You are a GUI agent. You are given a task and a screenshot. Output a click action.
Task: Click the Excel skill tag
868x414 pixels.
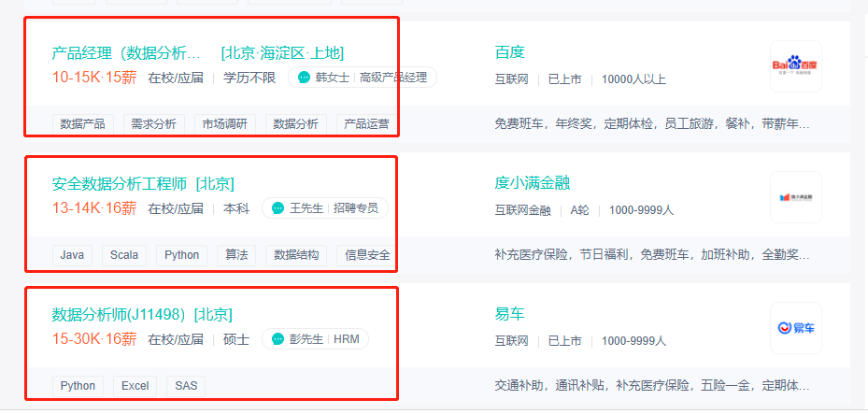coord(135,386)
